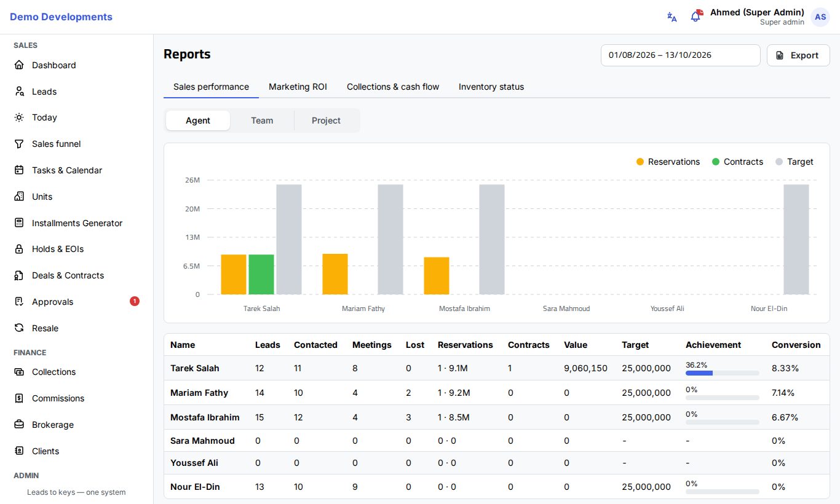Click the Commissions receipt icon
840x504 pixels.
[x=19, y=398]
